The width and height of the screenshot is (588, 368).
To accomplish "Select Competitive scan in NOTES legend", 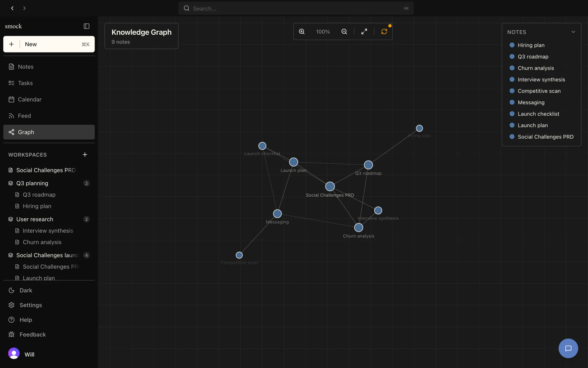I will coord(541,91).
